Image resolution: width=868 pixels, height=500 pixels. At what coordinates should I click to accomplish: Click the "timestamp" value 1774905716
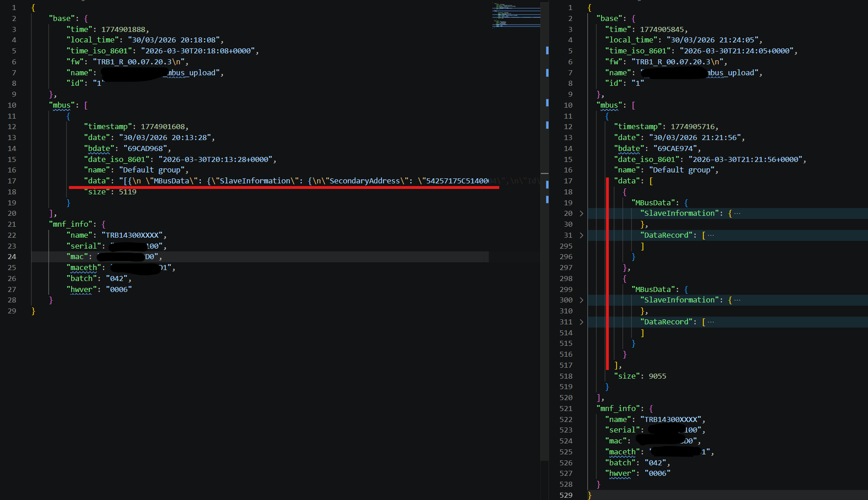[692, 127]
